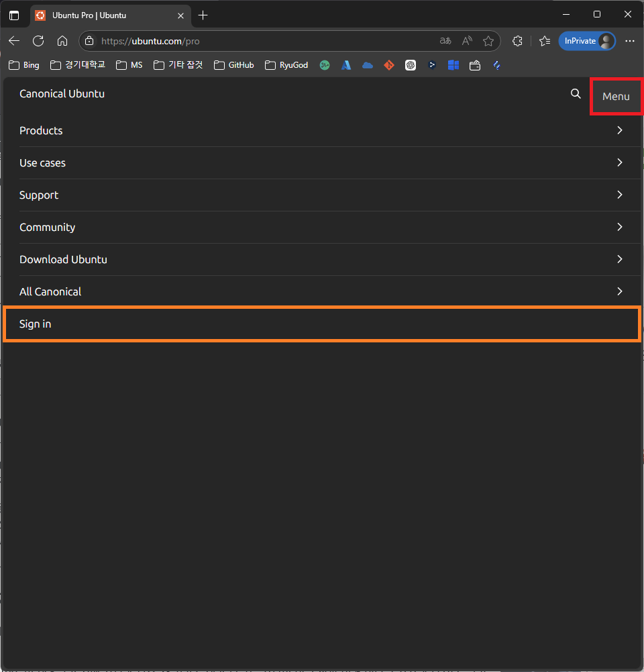Open the tab actions menu icon
The image size is (644, 672).
click(x=14, y=15)
